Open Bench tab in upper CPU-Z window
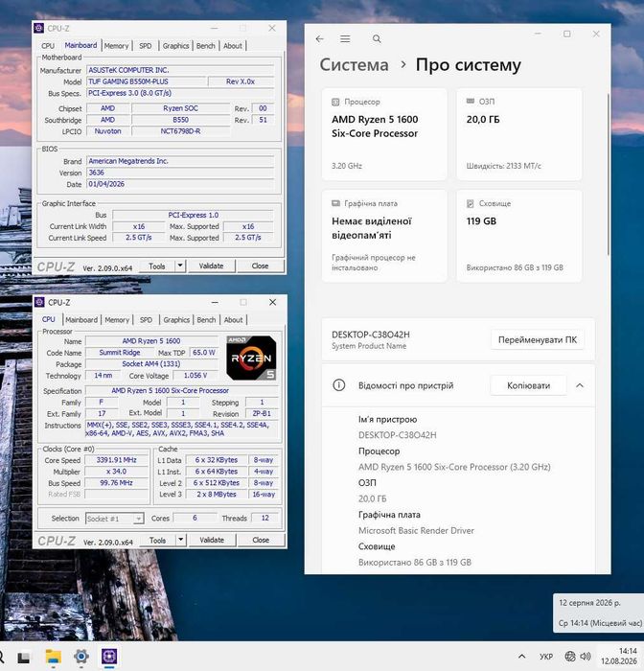Screen dimensions: 644x671 point(205,46)
